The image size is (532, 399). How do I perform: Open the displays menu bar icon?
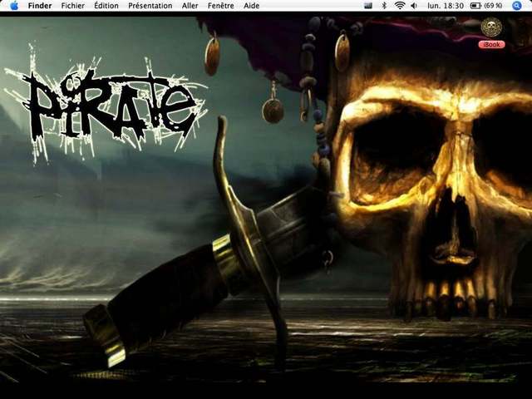(x=368, y=6)
